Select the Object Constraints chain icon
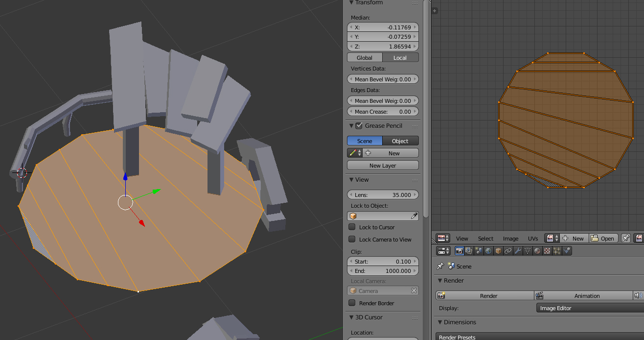This screenshot has width=644, height=340. click(508, 251)
